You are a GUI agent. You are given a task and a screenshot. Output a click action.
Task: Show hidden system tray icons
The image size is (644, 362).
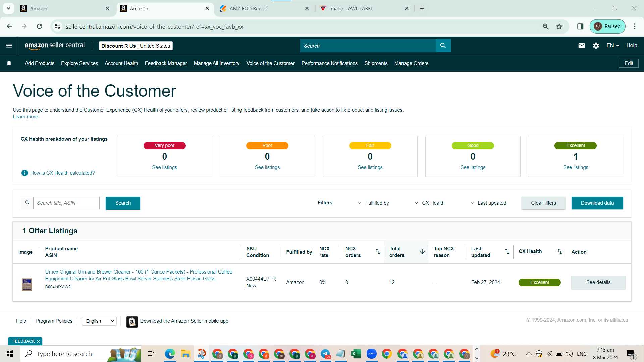tap(529, 354)
